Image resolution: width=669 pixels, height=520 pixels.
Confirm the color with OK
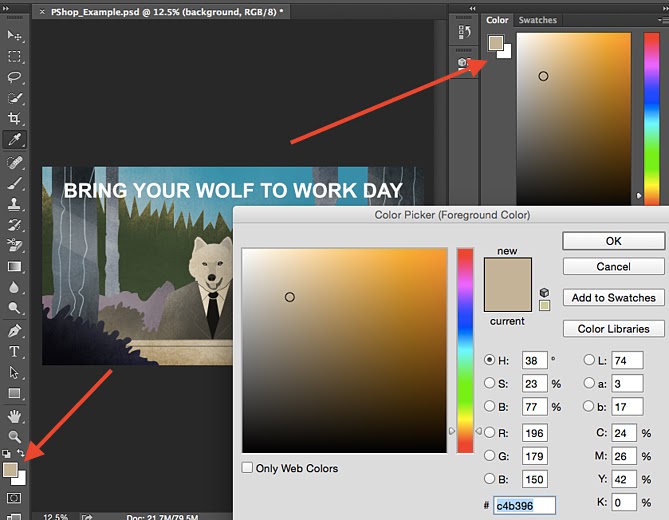614,241
